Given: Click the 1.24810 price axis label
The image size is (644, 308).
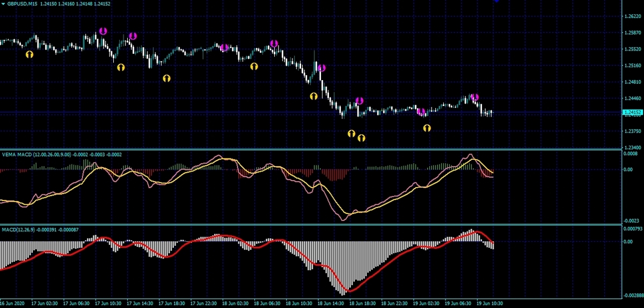Looking at the screenshot, I should [x=633, y=82].
